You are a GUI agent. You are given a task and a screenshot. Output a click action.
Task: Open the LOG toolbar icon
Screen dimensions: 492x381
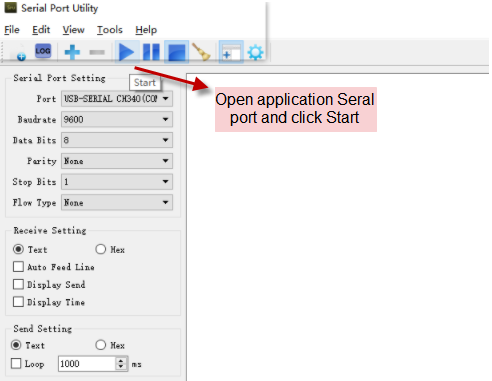click(43, 51)
